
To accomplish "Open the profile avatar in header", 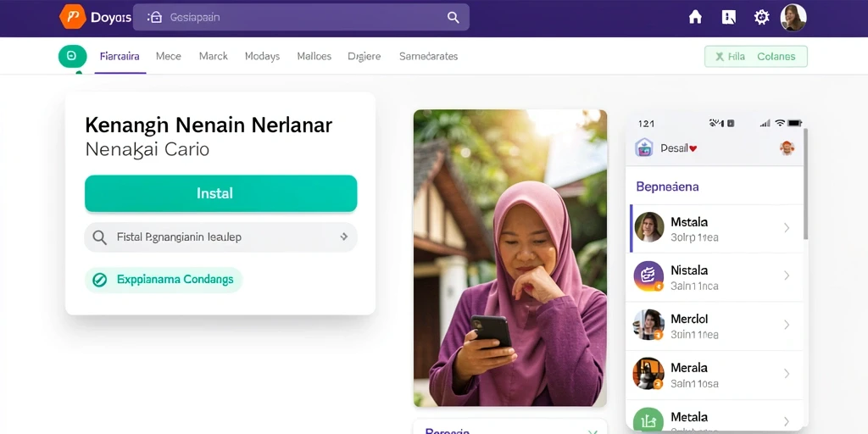I will point(793,17).
